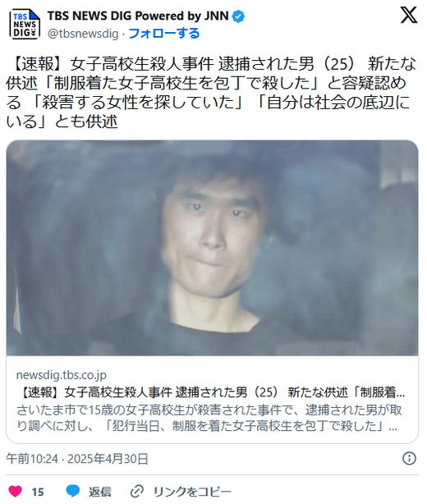
Task: Click リンクをコピー copy link button
Action: coord(192,492)
